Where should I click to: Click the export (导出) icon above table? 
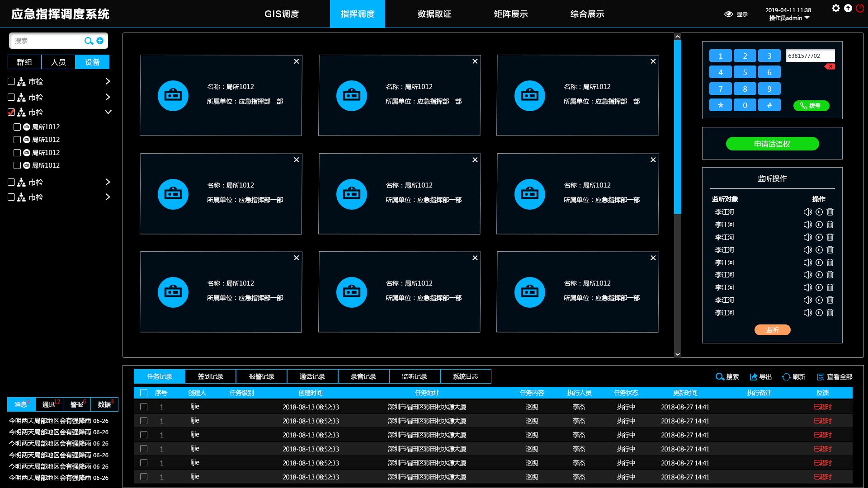753,377
